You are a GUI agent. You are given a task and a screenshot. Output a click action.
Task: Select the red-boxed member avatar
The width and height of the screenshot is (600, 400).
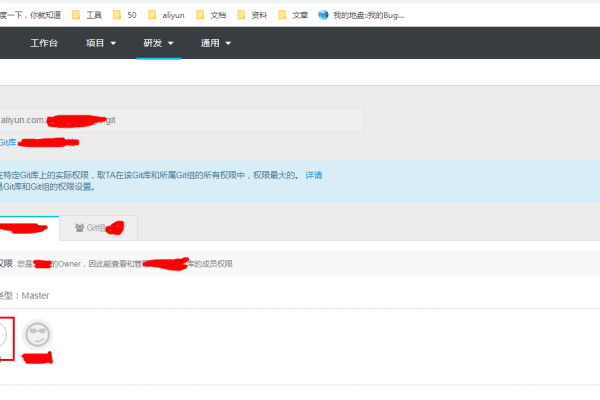tap(5, 336)
